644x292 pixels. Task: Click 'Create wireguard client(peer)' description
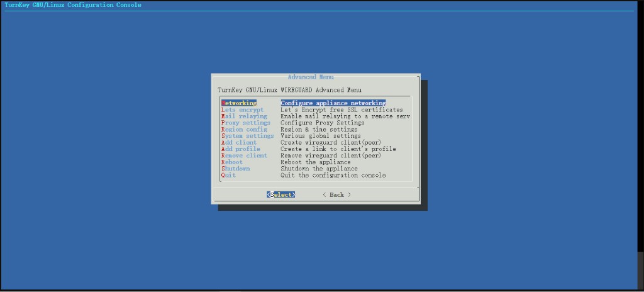click(331, 142)
